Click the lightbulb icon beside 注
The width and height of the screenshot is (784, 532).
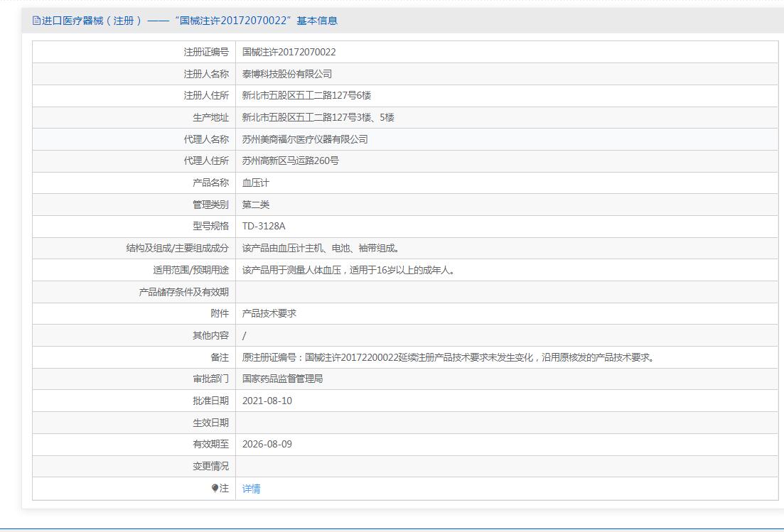coord(215,487)
